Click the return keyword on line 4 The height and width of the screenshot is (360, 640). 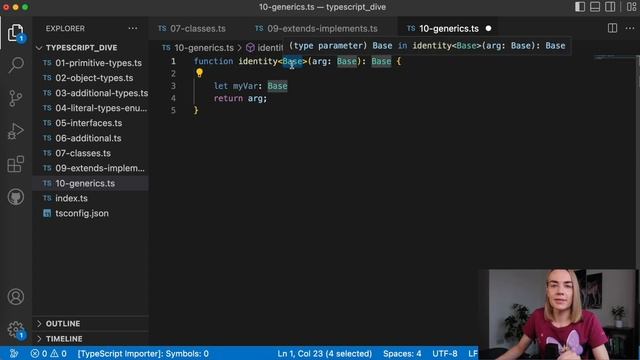[x=228, y=98]
